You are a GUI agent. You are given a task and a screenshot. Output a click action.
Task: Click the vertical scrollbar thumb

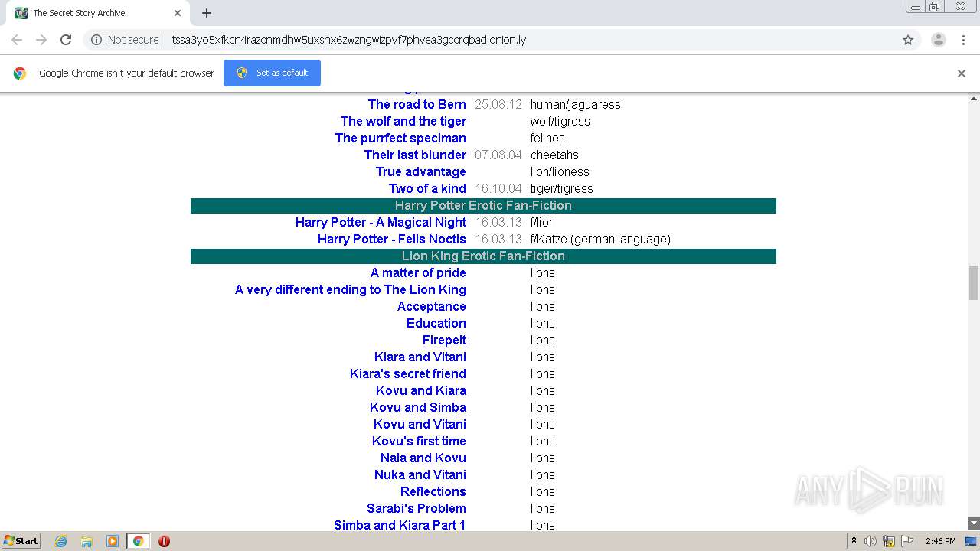coord(974,282)
